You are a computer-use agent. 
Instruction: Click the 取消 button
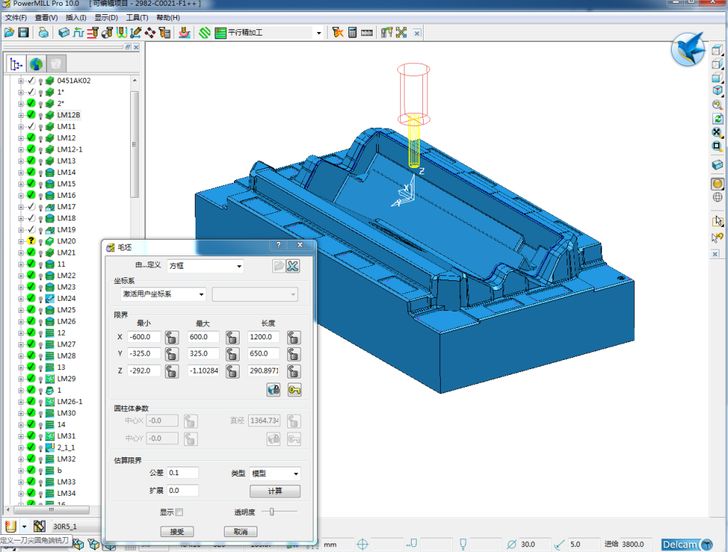[240, 532]
